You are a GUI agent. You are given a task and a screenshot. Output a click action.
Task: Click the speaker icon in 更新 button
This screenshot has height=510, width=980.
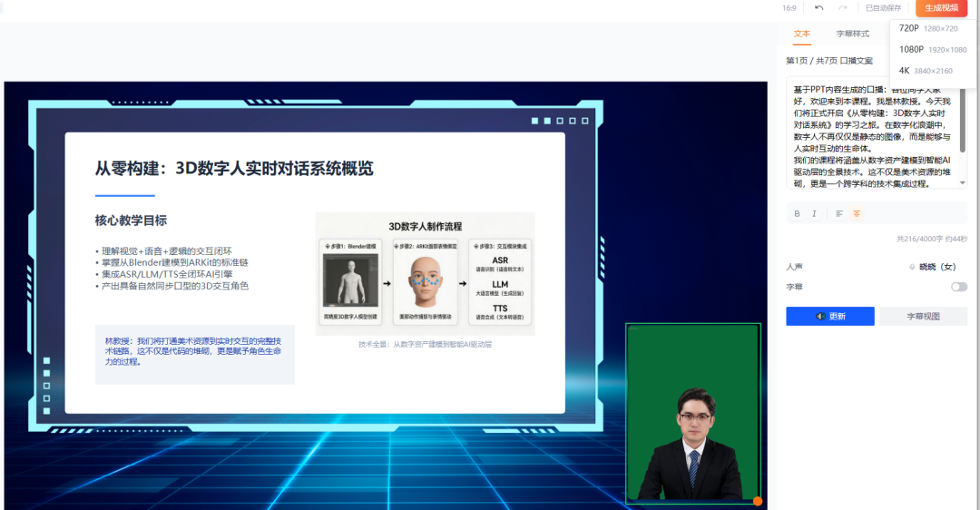click(820, 316)
